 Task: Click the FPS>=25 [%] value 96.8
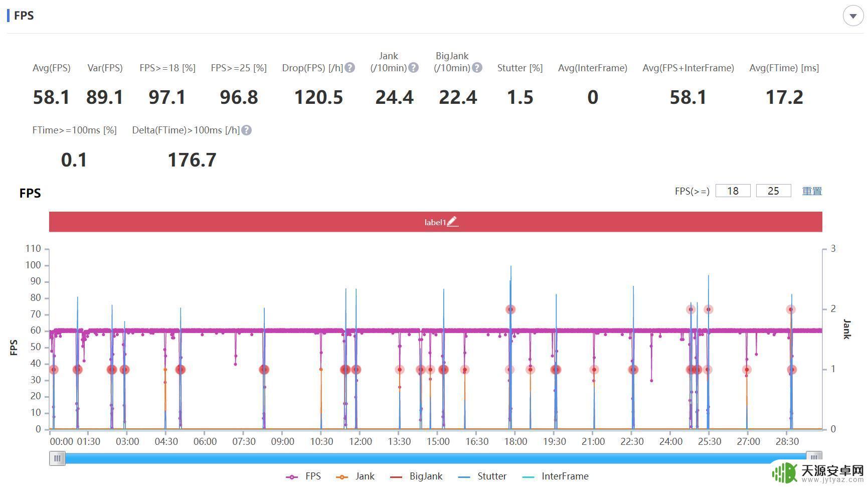[239, 97]
